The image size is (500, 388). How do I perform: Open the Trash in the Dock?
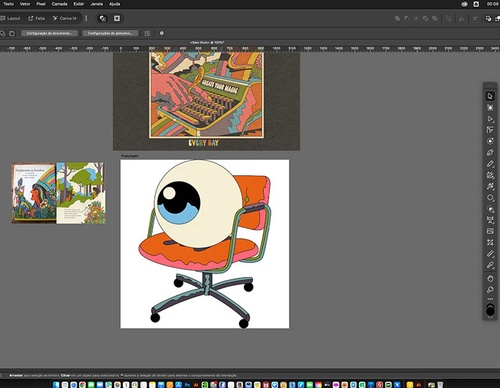440,385
